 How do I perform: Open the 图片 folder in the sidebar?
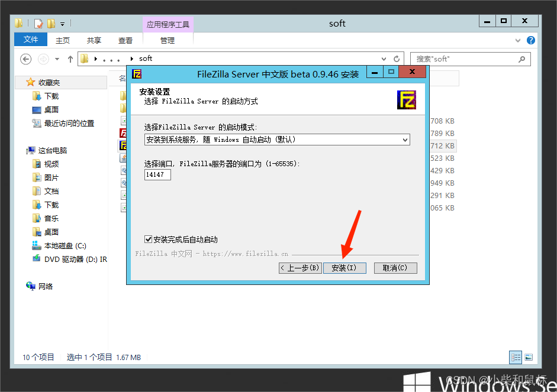[x=51, y=177]
